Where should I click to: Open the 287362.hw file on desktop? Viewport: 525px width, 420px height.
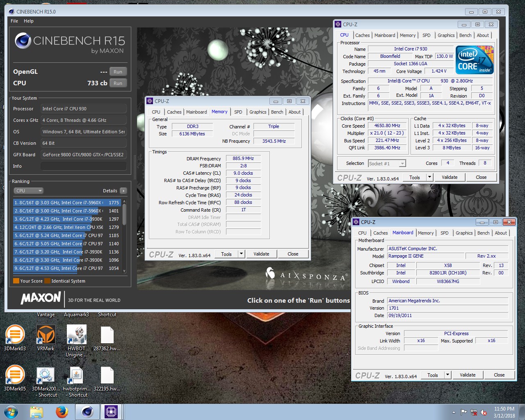tap(107, 338)
